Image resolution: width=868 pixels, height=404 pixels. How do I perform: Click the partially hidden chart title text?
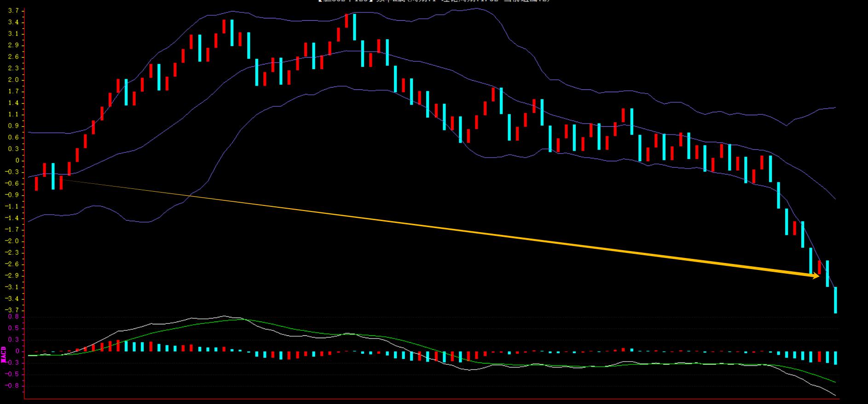[x=434, y=1]
